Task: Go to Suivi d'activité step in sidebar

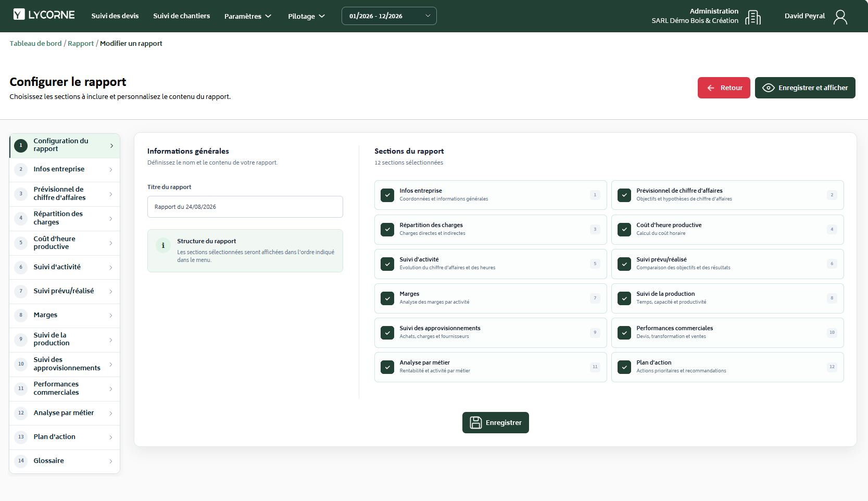Action: (65, 267)
